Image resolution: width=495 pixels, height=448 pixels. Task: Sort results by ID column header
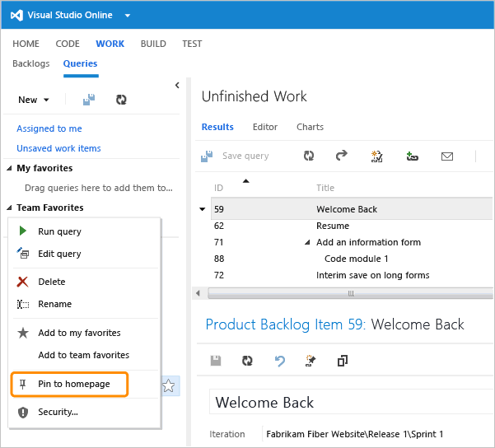point(218,188)
